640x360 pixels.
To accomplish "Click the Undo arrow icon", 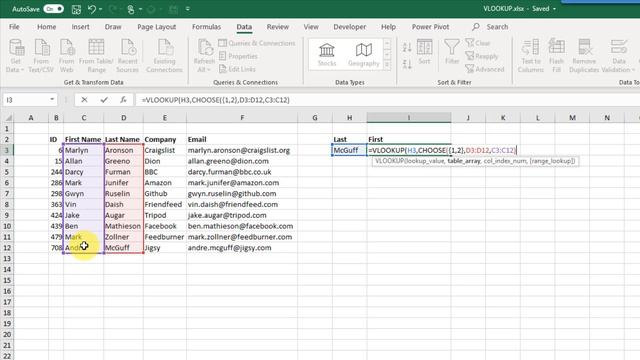I will (x=92, y=9).
